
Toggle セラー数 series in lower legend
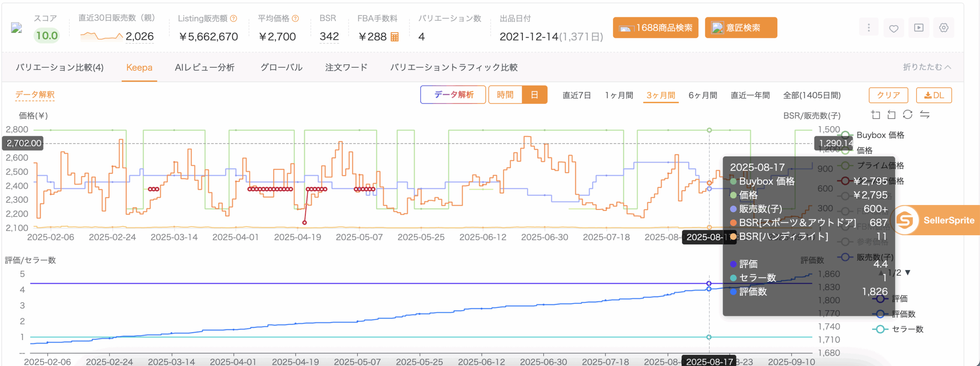(907, 329)
